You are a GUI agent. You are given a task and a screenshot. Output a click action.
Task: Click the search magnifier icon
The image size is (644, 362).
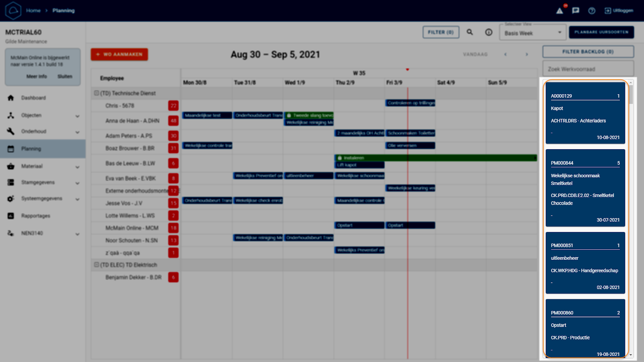470,32
